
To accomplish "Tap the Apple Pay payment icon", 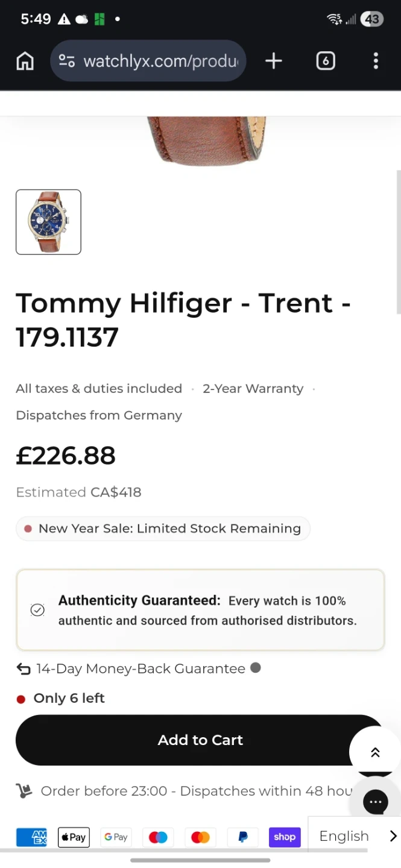I will coord(74,837).
